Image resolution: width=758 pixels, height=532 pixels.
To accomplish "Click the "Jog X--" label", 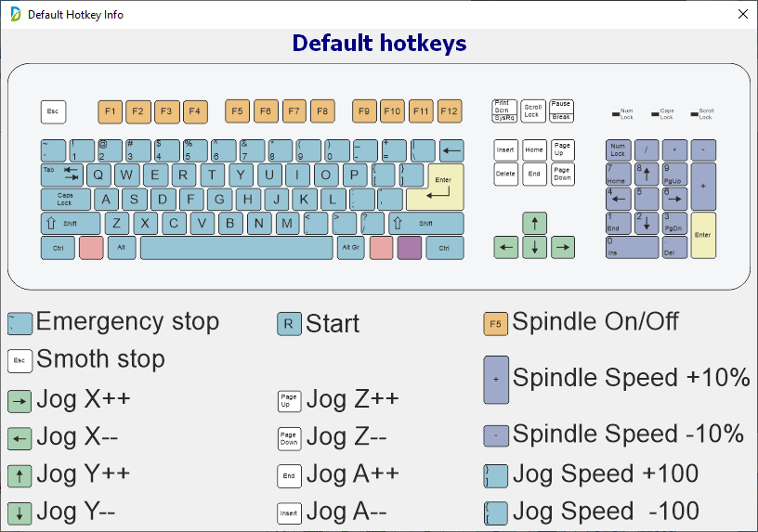I will [x=77, y=436].
